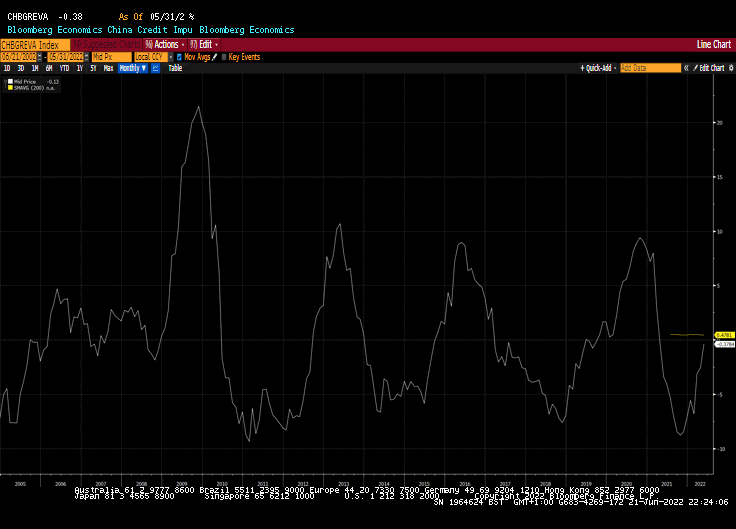736x529 pixels.
Task: Toggle the Mov Avgs checkbox
Action: pos(178,57)
